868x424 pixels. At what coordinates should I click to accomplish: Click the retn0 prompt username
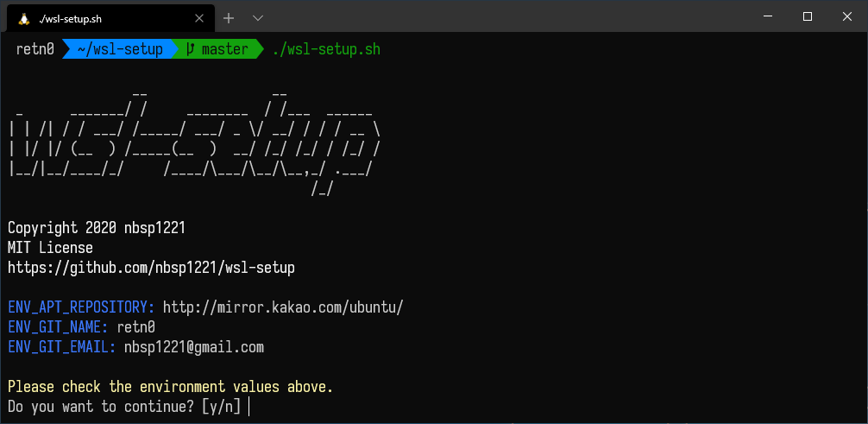(35, 49)
